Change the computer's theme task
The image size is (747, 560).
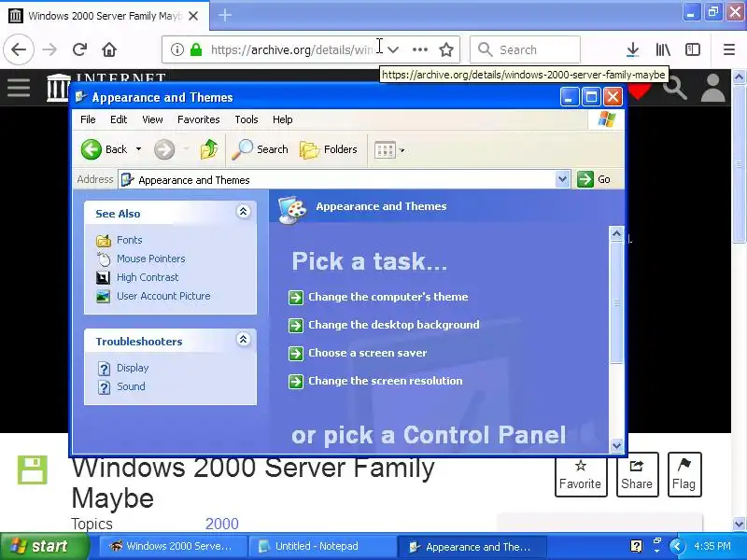pyautogui.click(x=388, y=297)
